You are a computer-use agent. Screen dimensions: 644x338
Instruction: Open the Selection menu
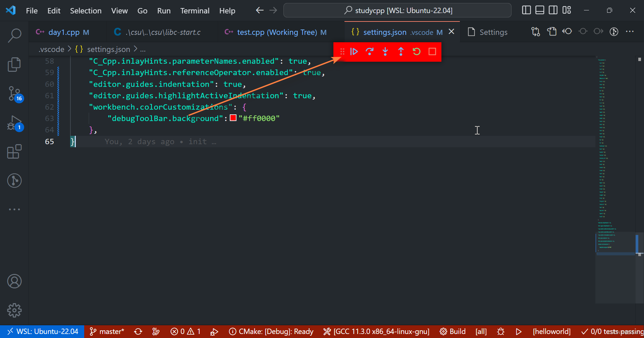(86, 11)
